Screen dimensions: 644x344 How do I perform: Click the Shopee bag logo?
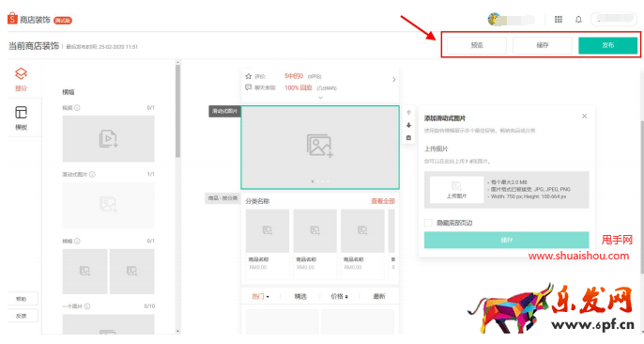click(x=12, y=18)
